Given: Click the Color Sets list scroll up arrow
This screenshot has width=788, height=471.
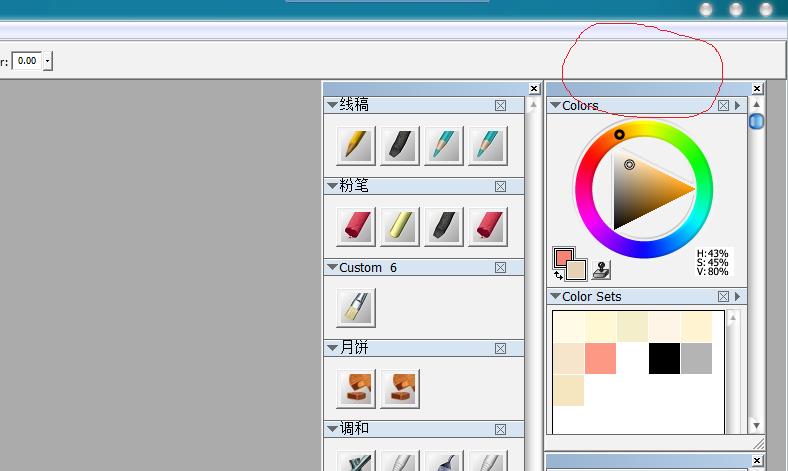Looking at the screenshot, I should tap(733, 318).
